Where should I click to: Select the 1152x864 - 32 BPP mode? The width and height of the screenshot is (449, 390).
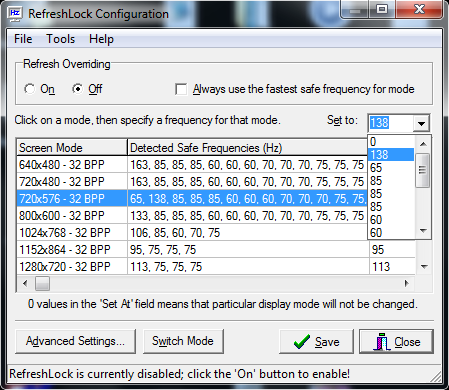coord(72,250)
